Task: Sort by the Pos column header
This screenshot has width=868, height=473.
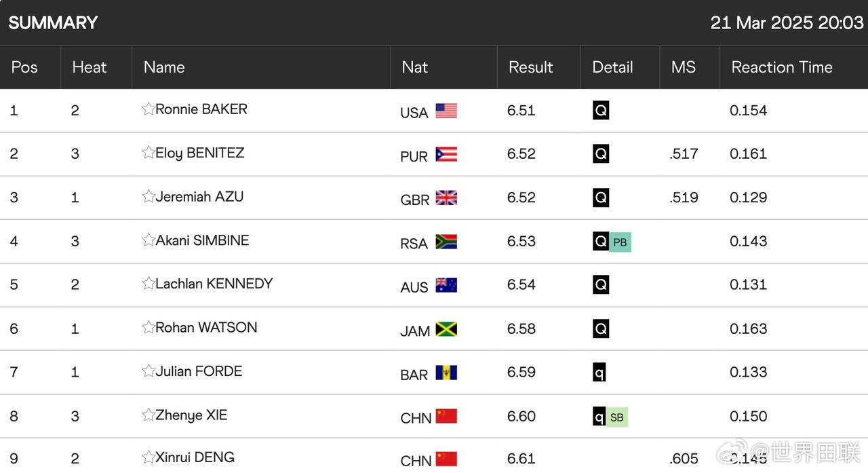Action: (24, 67)
